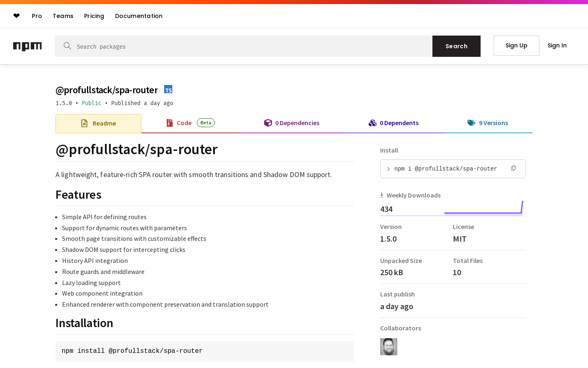Click the 434 weekly downloads value
This screenshot has width=588, height=368.
[386, 209]
